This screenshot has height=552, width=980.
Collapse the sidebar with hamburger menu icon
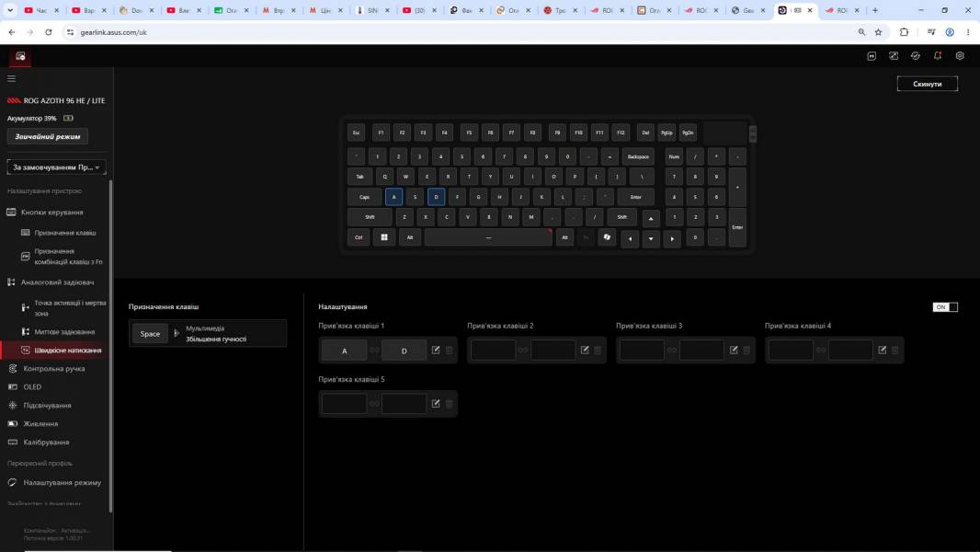pos(11,79)
